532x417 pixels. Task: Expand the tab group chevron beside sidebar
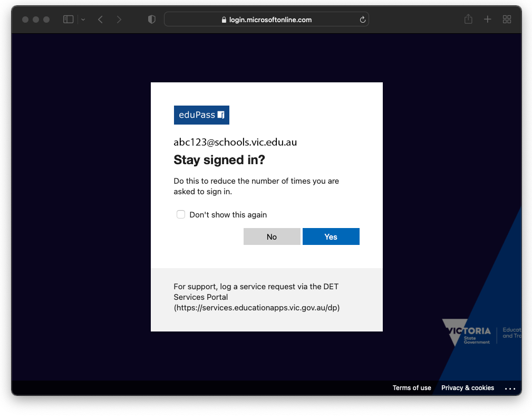tap(83, 20)
